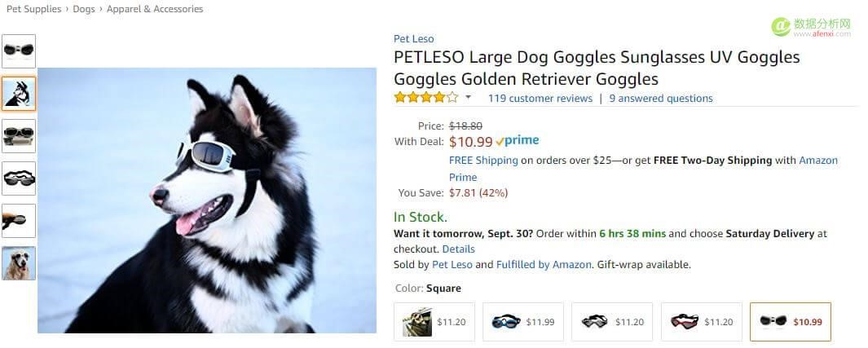
Task: Click the star rating icons
Action: [x=425, y=99]
